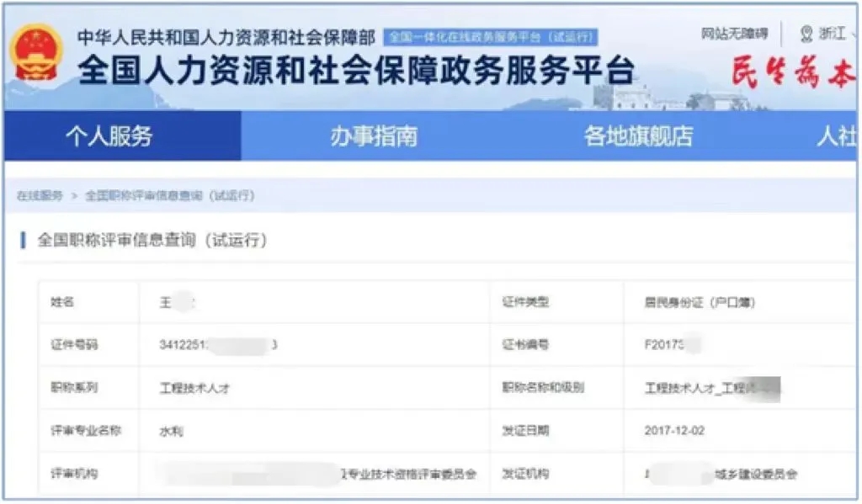Click the 发证机构 label cell
862x504 pixels.
pos(557,473)
